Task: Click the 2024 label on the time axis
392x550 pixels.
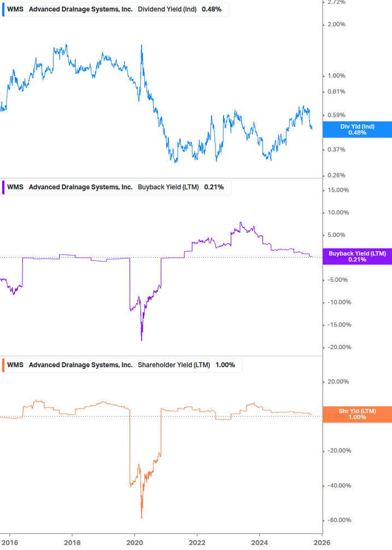Action: [259, 543]
